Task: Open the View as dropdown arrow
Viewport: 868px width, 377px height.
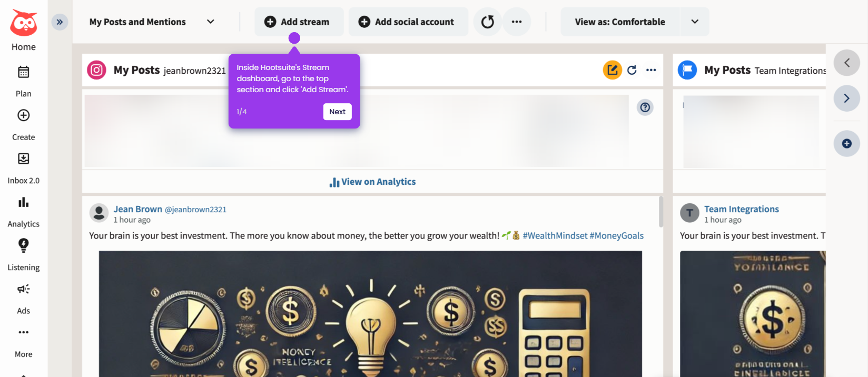Action: click(695, 22)
